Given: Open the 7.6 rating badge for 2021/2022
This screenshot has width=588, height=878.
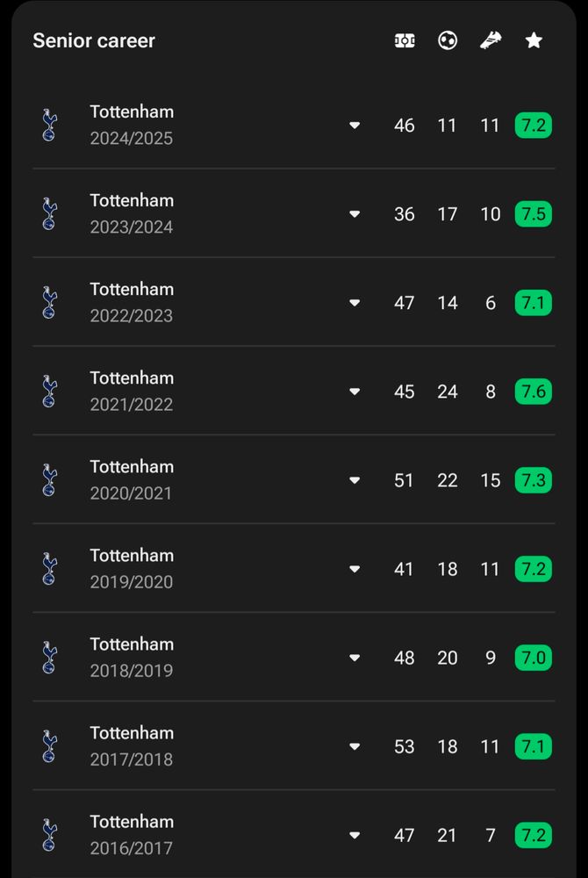Looking at the screenshot, I should click(534, 392).
